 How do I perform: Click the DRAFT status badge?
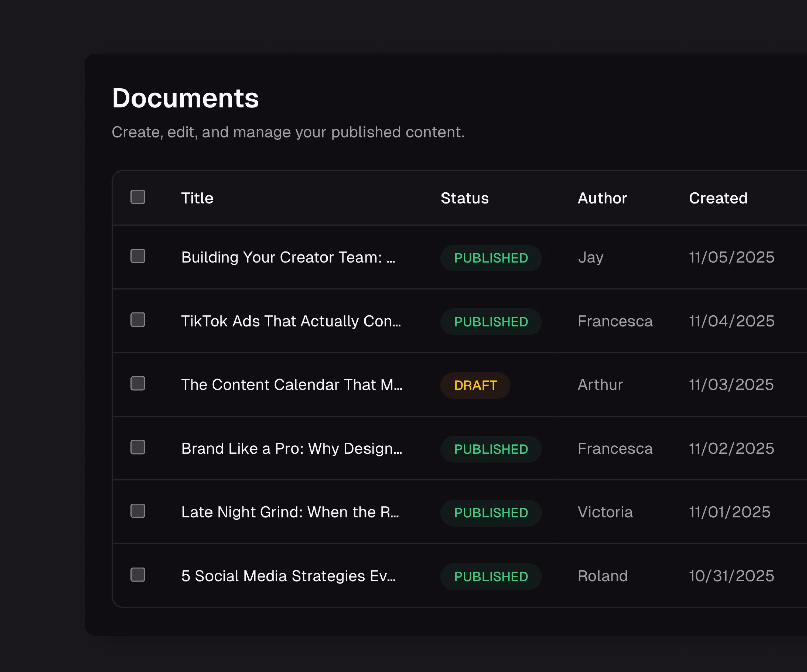point(475,385)
